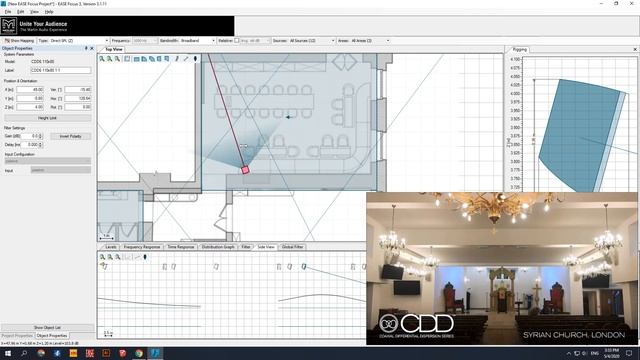The width and height of the screenshot is (640, 360).
Task: Edit the Label input field
Action: tap(61, 71)
